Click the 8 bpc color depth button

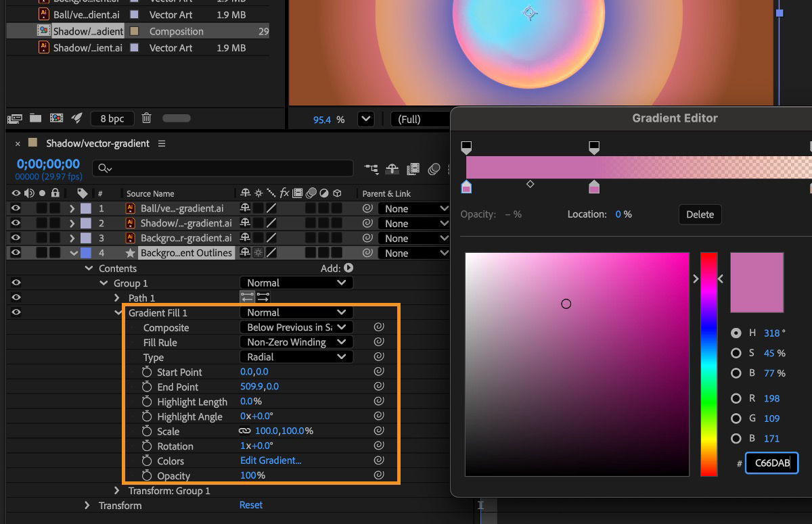(112, 118)
